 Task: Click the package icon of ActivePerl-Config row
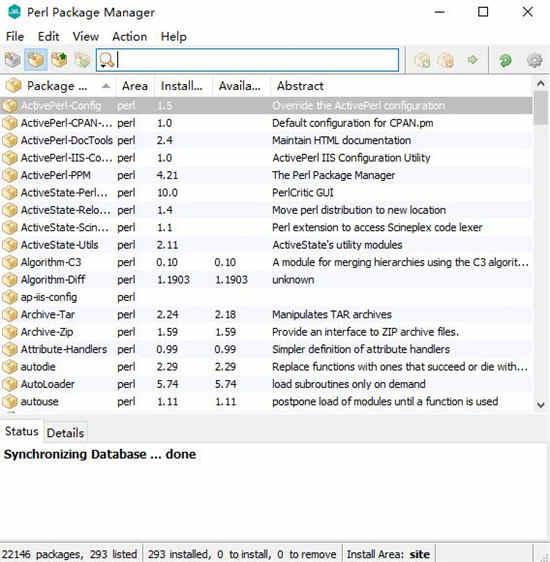point(10,106)
